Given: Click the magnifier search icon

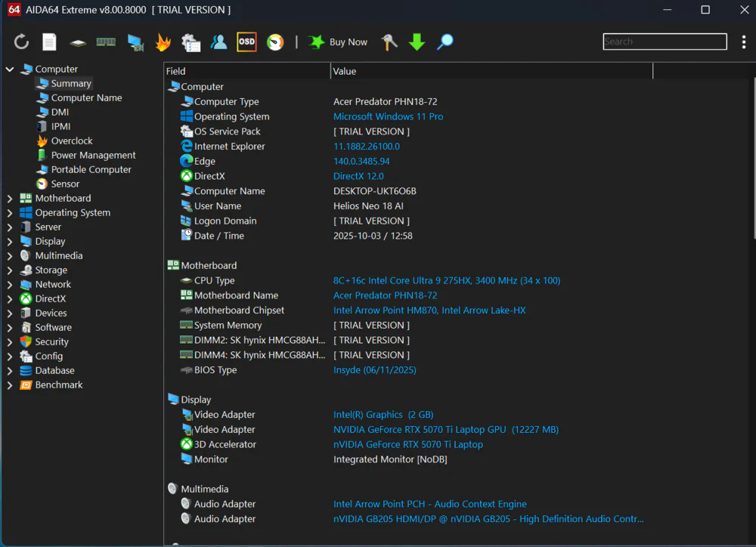Looking at the screenshot, I should pos(445,42).
